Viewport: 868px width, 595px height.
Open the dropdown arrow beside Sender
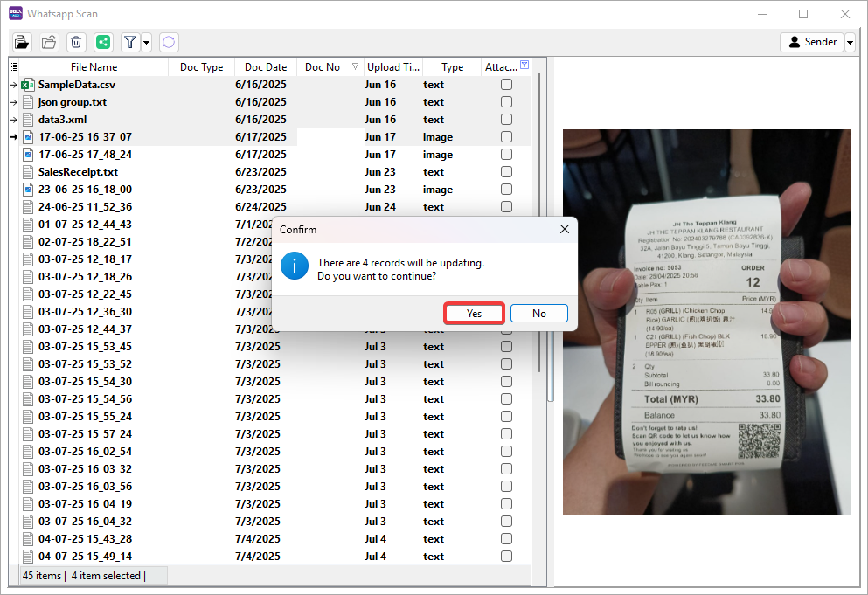coord(850,42)
